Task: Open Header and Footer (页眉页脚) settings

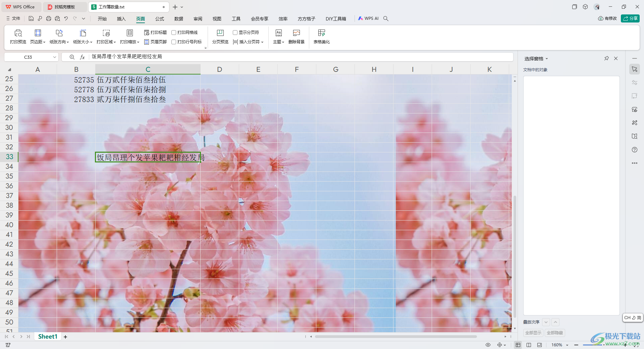Action: pyautogui.click(x=155, y=42)
